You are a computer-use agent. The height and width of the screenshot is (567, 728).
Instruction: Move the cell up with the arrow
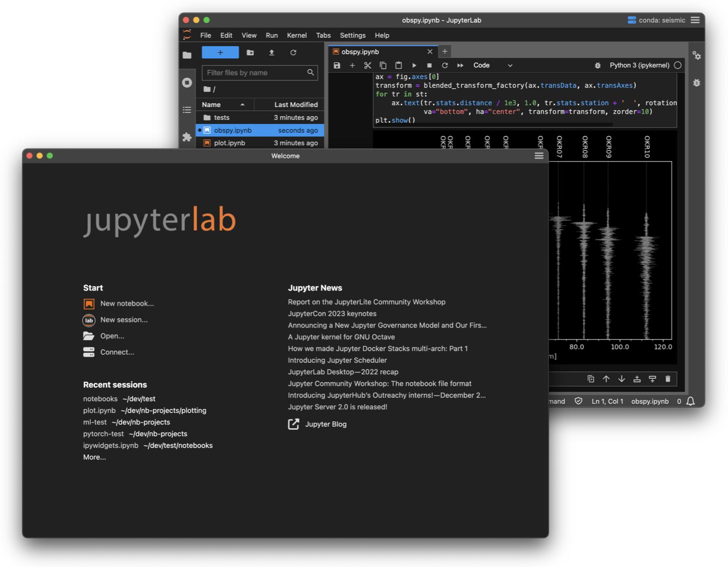(606, 379)
